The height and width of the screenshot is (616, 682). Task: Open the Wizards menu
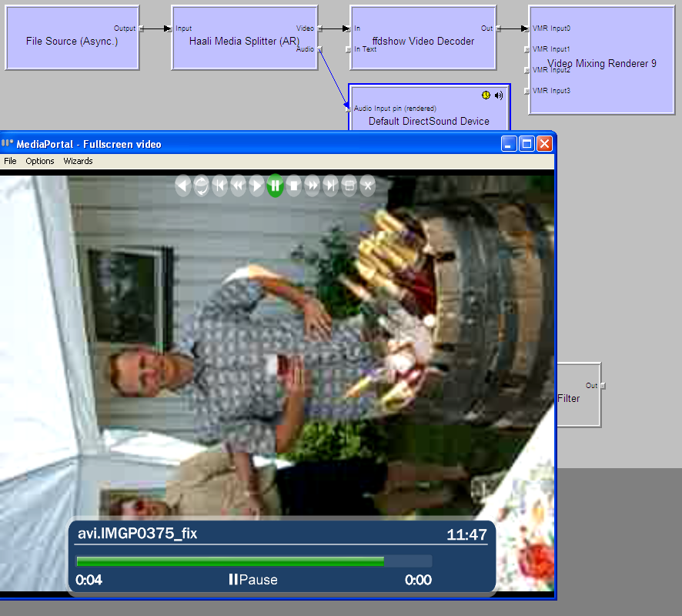pyautogui.click(x=78, y=161)
